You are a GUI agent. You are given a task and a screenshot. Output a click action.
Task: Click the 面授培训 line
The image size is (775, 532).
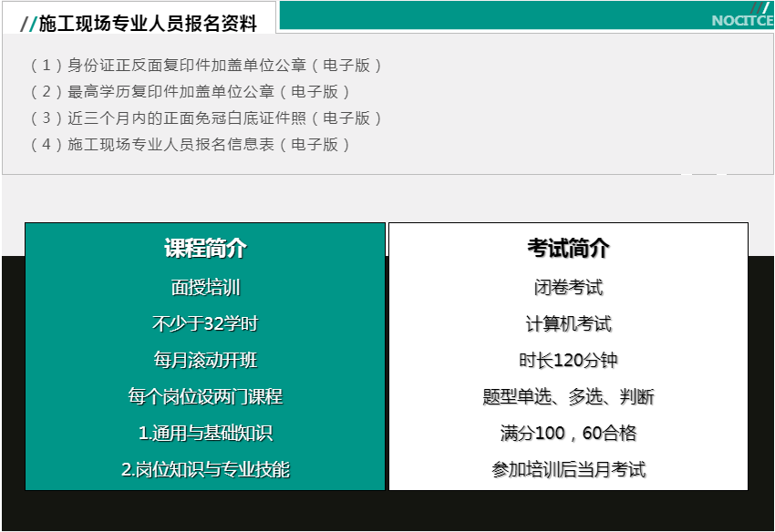pyautogui.click(x=206, y=287)
